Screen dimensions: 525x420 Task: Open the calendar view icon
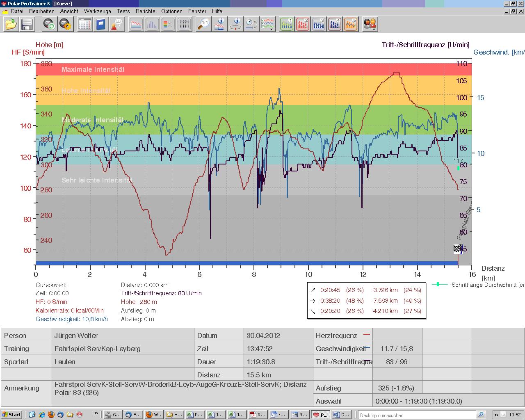pyautogui.click(x=84, y=24)
